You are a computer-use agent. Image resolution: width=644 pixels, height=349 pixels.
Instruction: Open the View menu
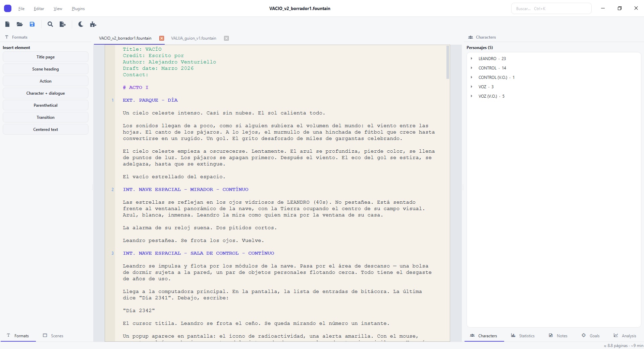click(58, 9)
